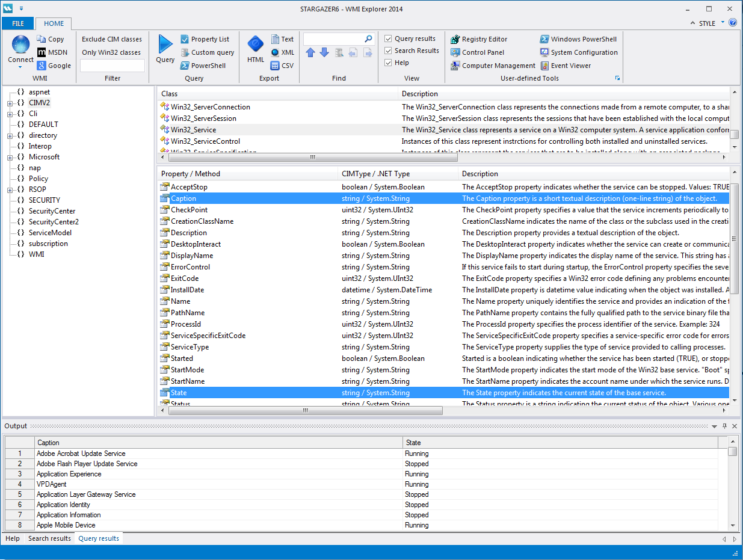This screenshot has height=560, width=743.
Task: Click the WMI Explorer app icon in the title bar
Action: [8, 8]
